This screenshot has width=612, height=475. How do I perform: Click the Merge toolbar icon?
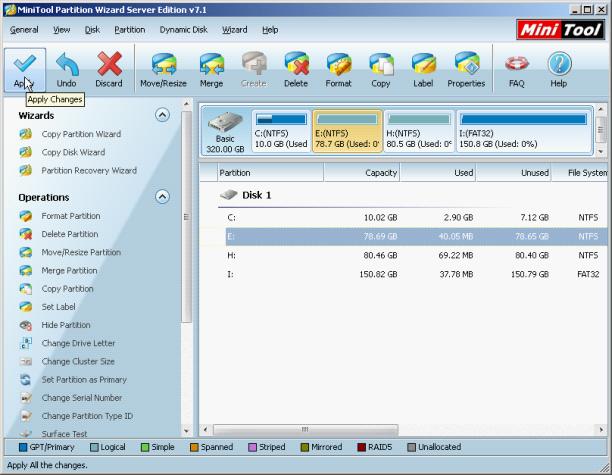(x=212, y=64)
